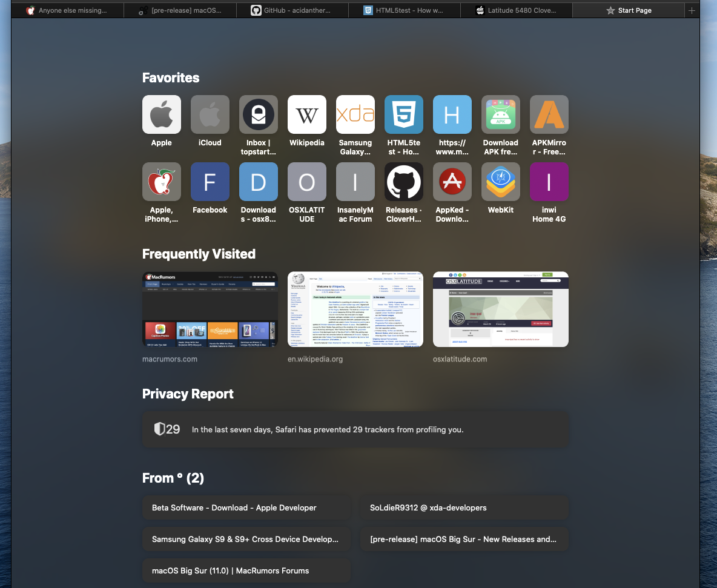Open the Facebook favorite icon
Image resolution: width=717 pixels, height=588 pixels.
pyautogui.click(x=210, y=182)
